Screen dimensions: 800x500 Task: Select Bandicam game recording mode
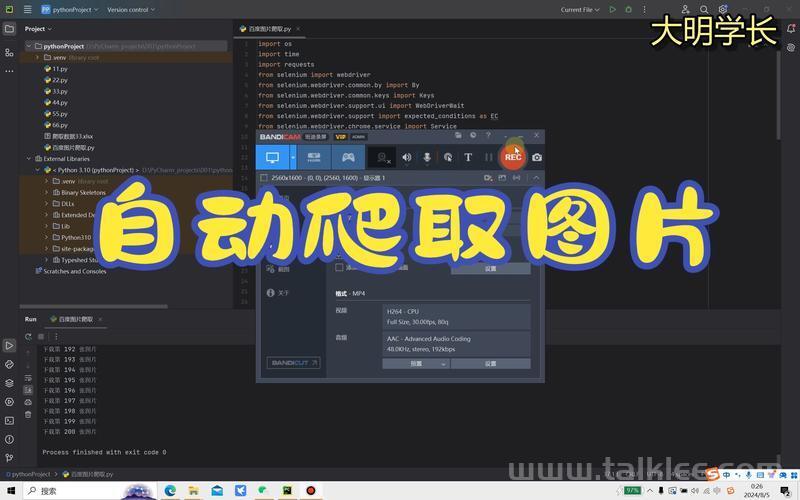(348, 158)
